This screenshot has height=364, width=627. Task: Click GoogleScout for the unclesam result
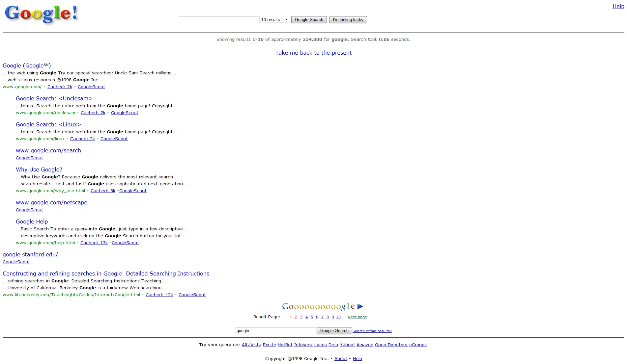pyautogui.click(x=125, y=113)
